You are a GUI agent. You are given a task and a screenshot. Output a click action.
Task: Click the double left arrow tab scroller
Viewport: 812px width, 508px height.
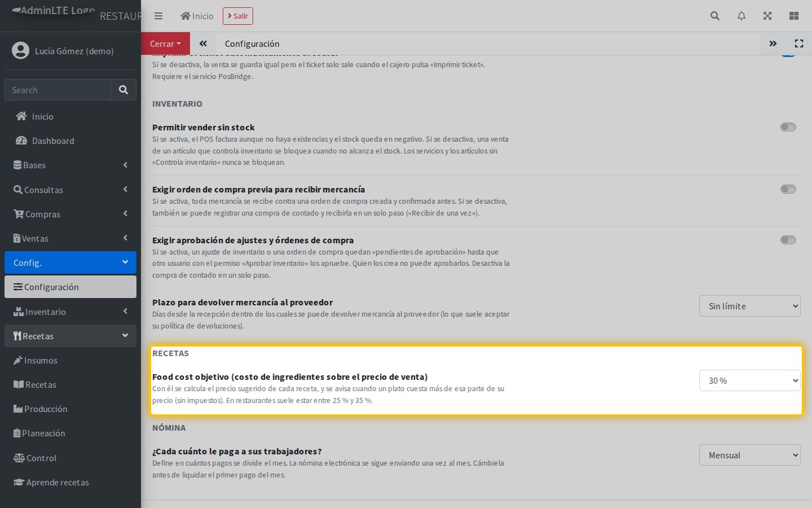click(x=203, y=43)
